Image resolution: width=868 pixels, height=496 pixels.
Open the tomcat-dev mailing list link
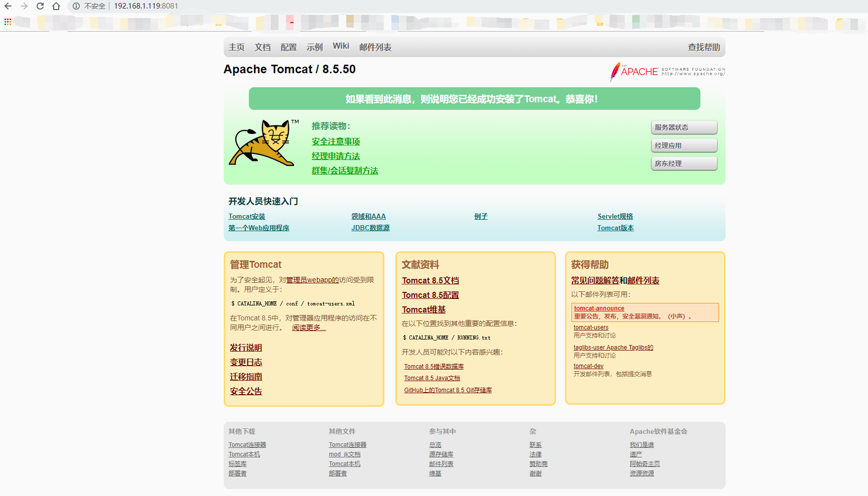pos(589,366)
